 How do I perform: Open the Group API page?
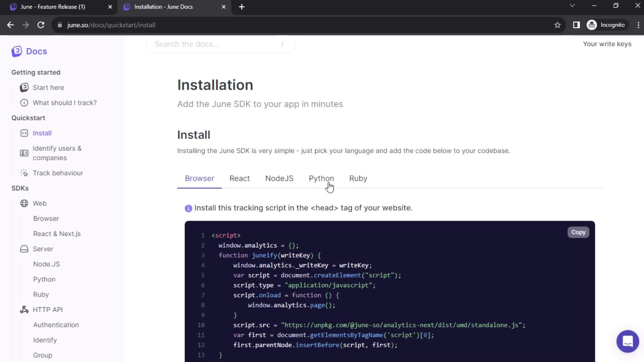(43, 355)
